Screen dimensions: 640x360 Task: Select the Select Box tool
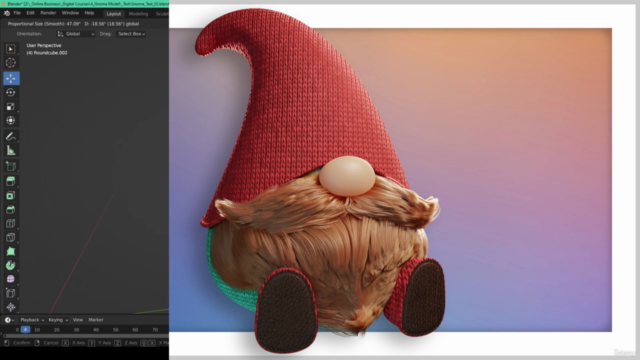pyautogui.click(x=11, y=49)
